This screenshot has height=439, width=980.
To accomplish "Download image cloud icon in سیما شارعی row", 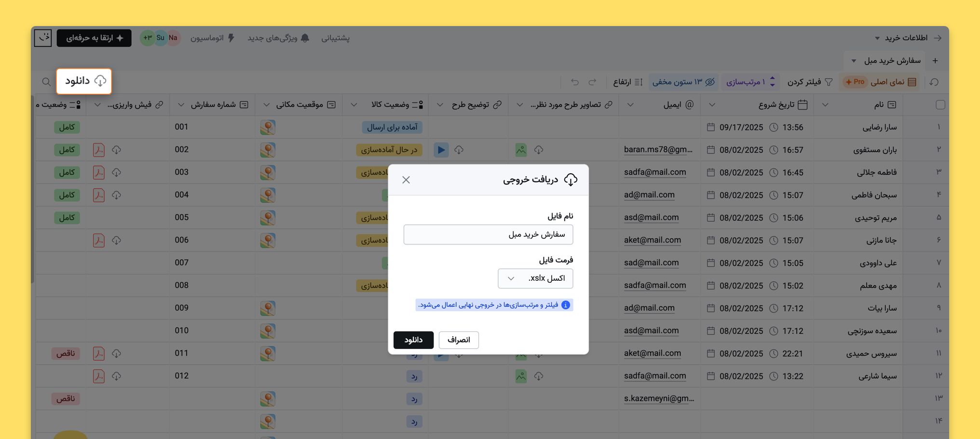I will tap(539, 376).
